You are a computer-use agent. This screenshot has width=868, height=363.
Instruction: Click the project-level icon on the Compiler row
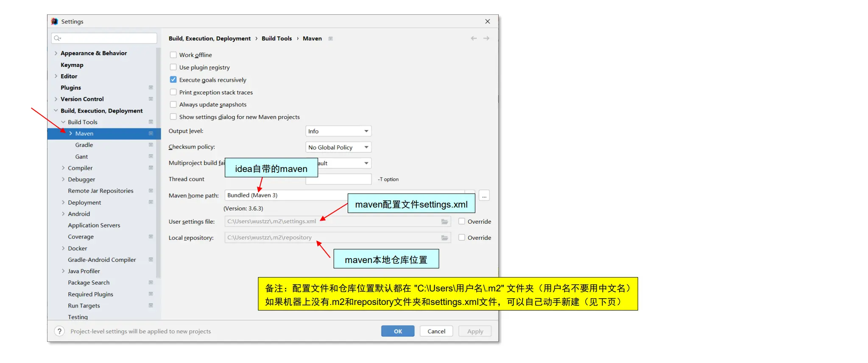pos(151,168)
